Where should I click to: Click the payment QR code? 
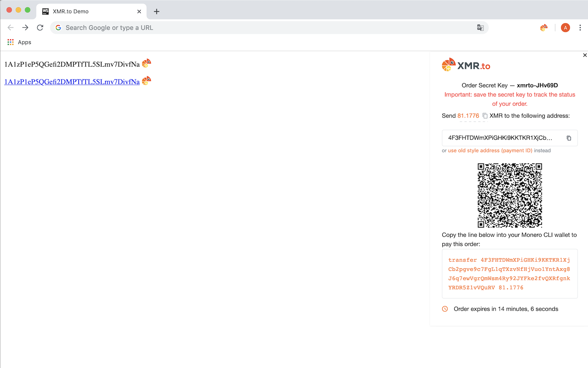click(510, 195)
